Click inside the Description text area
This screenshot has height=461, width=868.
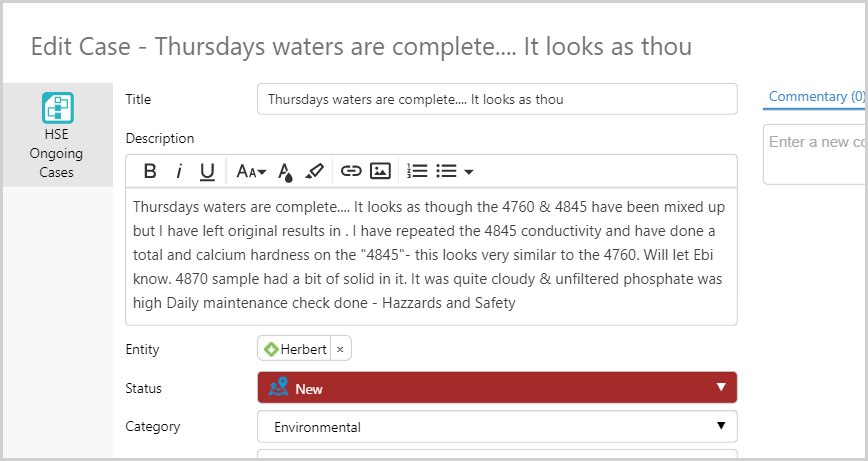click(430, 255)
